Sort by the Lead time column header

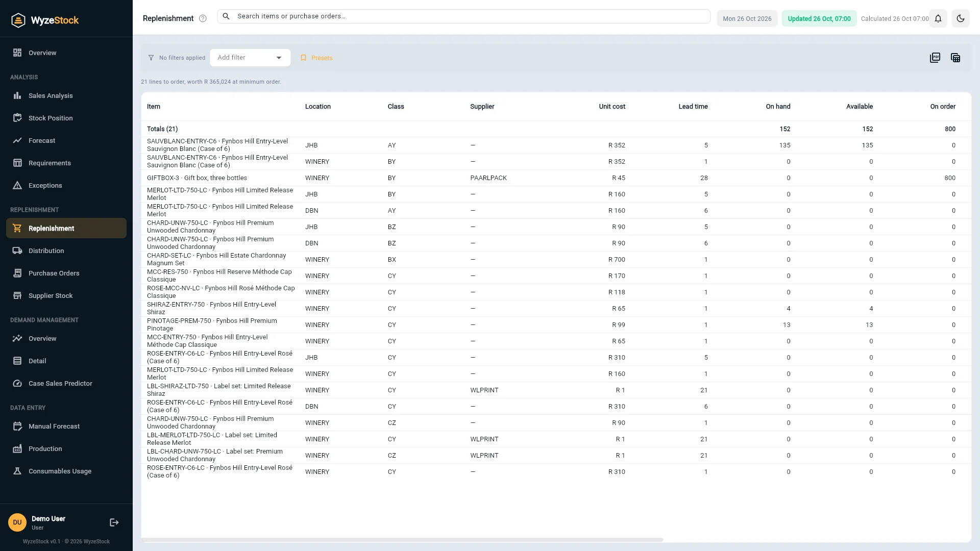tap(693, 107)
